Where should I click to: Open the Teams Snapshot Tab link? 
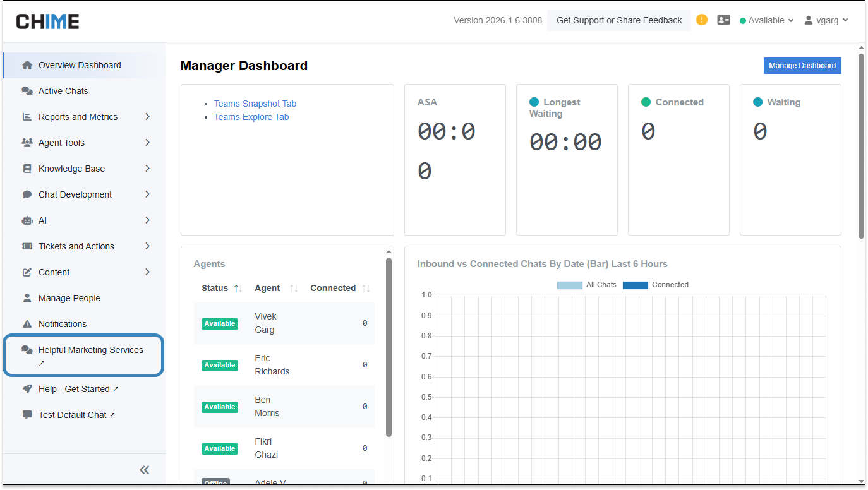point(255,104)
